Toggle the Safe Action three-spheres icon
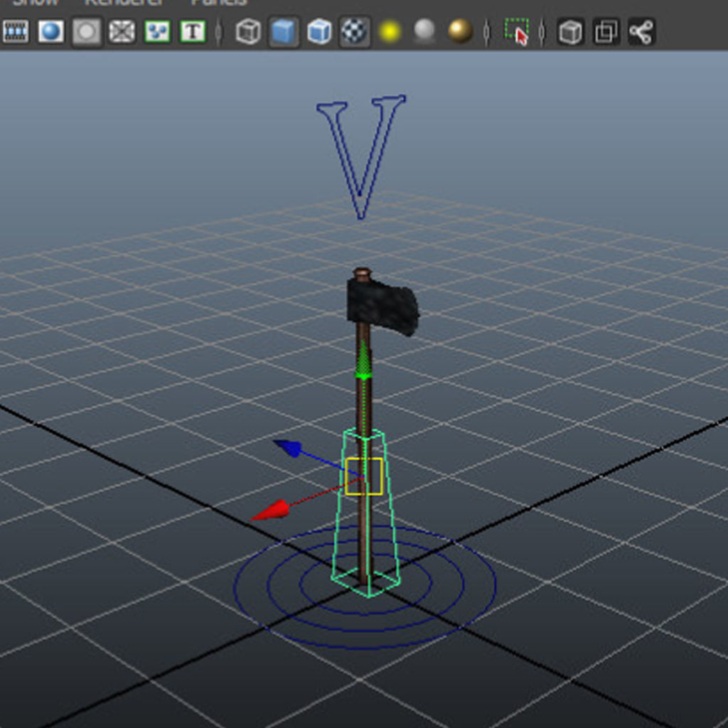728x728 pixels. tap(157, 32)
